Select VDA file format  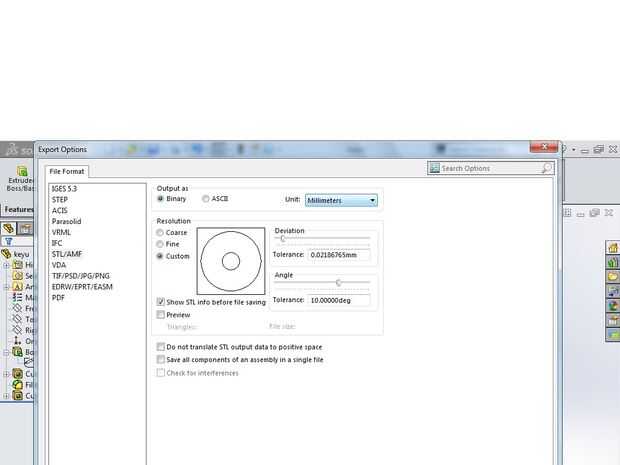tap(59, 265)
